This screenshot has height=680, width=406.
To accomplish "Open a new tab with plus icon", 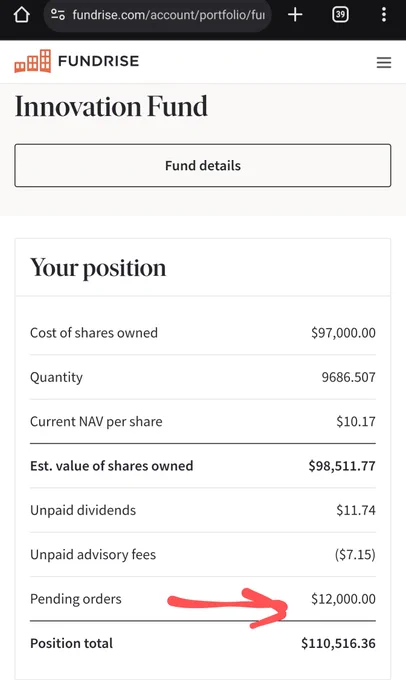I will coord(295,15).
